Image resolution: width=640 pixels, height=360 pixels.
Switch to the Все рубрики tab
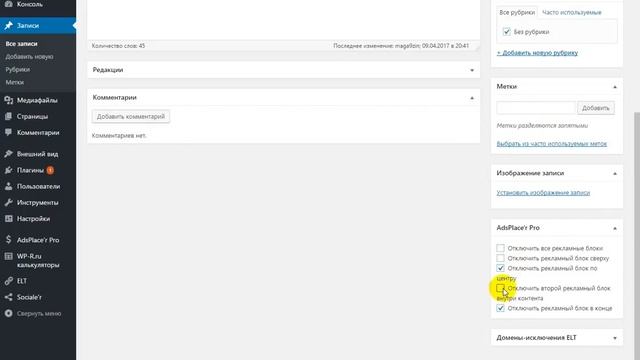point(517,13)
